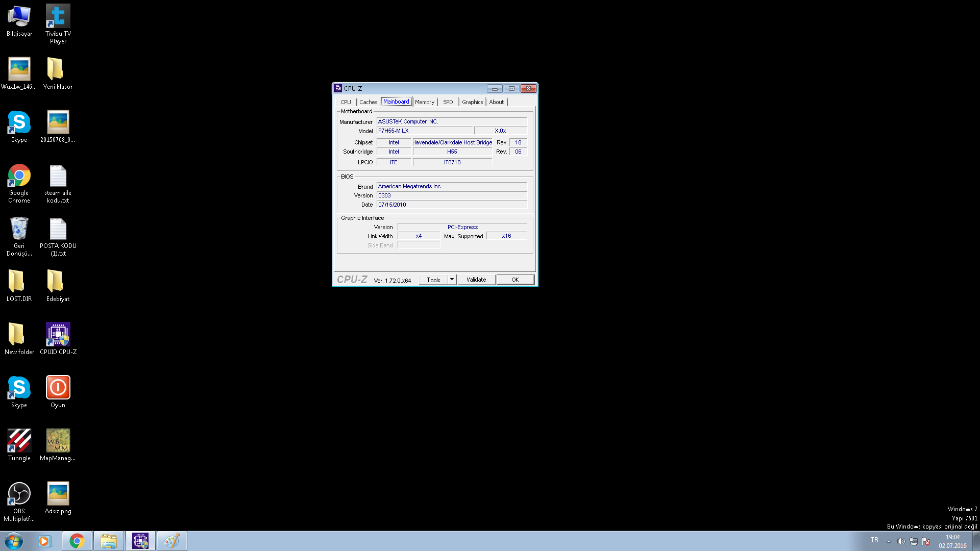This screenshot has width=980, height=551.
Task: Open the OBS Multiplatform desktop shortcut
Action: [19, 494]
